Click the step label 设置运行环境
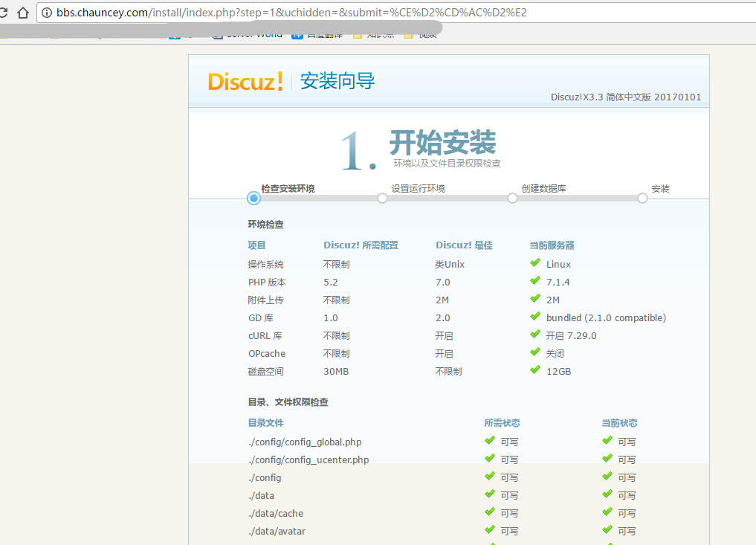Screen dimensions: 756x545 418,189
